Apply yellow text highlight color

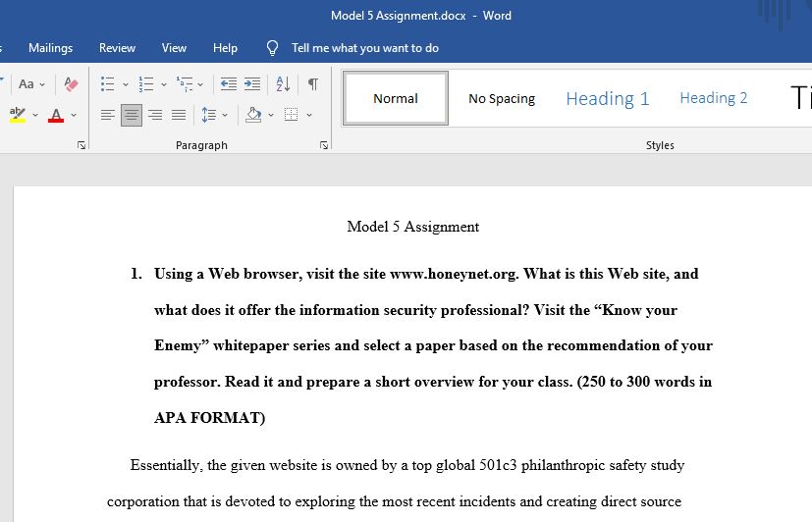18,115
